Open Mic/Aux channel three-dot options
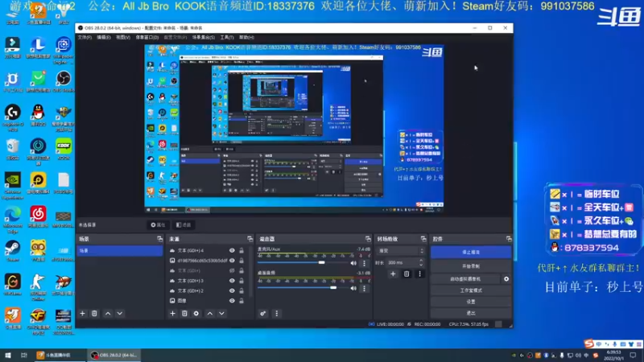 coord(364,263)
